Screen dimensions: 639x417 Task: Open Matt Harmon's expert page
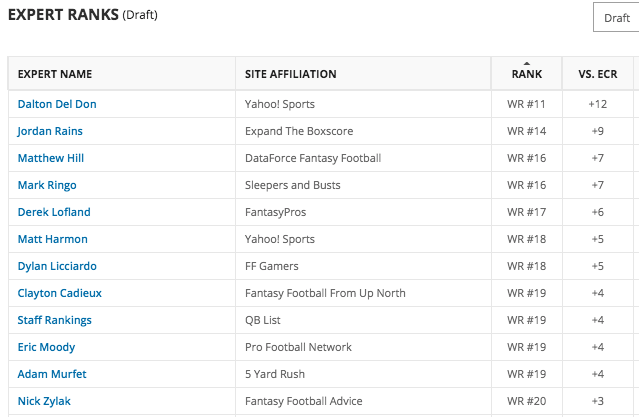click(53, 239)
